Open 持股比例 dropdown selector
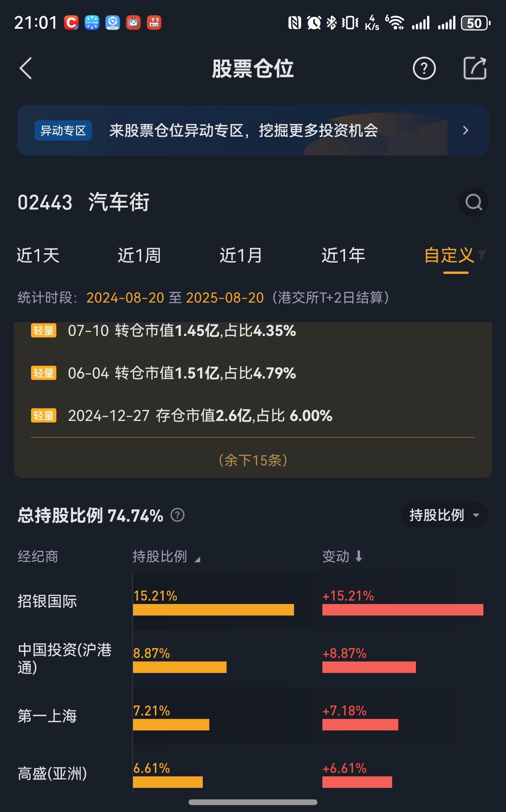Viewport: 506px width, 812px height. pos(445,515)
